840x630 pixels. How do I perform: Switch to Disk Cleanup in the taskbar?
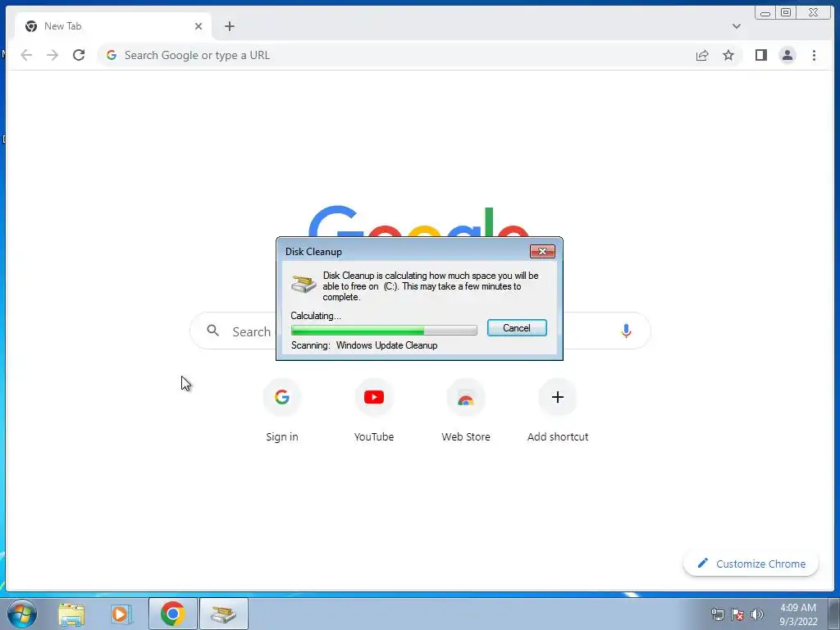click(223, 614)
